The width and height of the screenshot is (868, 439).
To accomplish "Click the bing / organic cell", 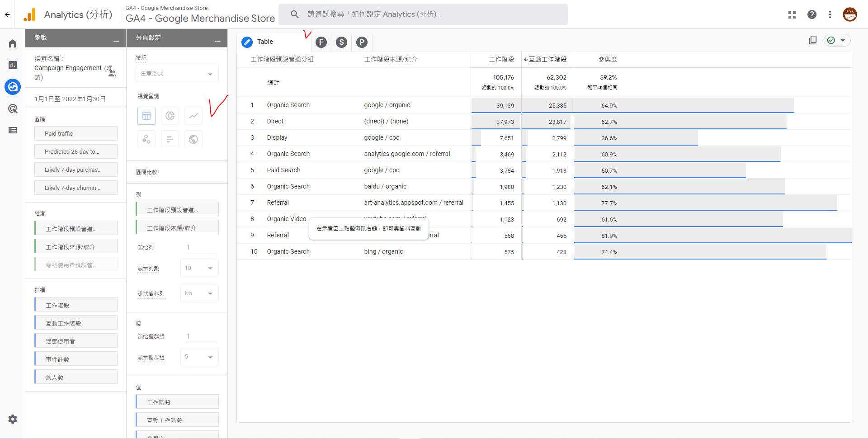I will point(383,251).
